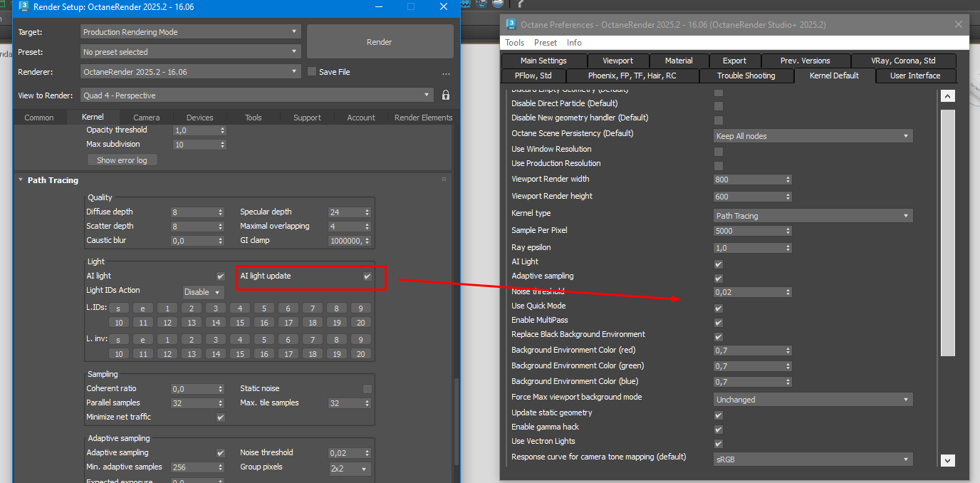This screenshot has width=980, height=483.
Task: Open the User Interface tab
Action: coord(915,76)
